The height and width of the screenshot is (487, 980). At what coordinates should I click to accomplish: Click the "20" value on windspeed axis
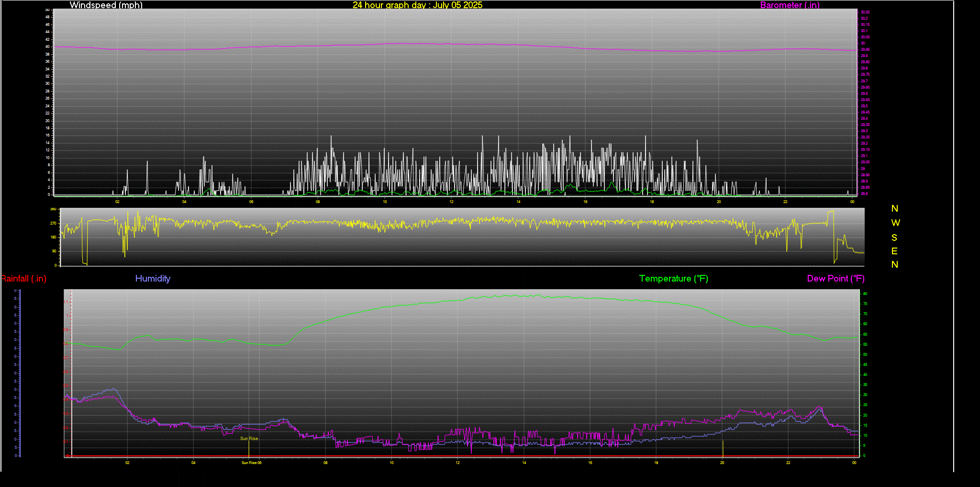tap(47, 121)
